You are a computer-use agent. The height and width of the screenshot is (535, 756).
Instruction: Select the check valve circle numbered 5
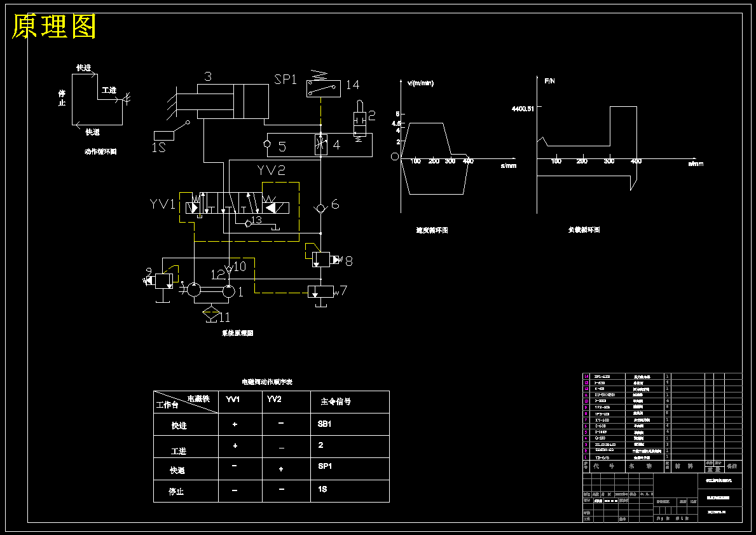(268, 144)
